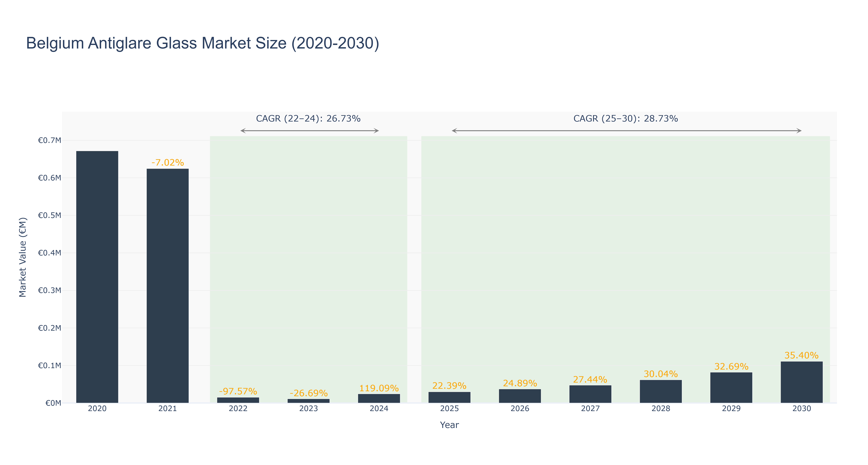The image size is (868, 465).
Task: Click the '35.40%' growth label
Action: [802, 355]
